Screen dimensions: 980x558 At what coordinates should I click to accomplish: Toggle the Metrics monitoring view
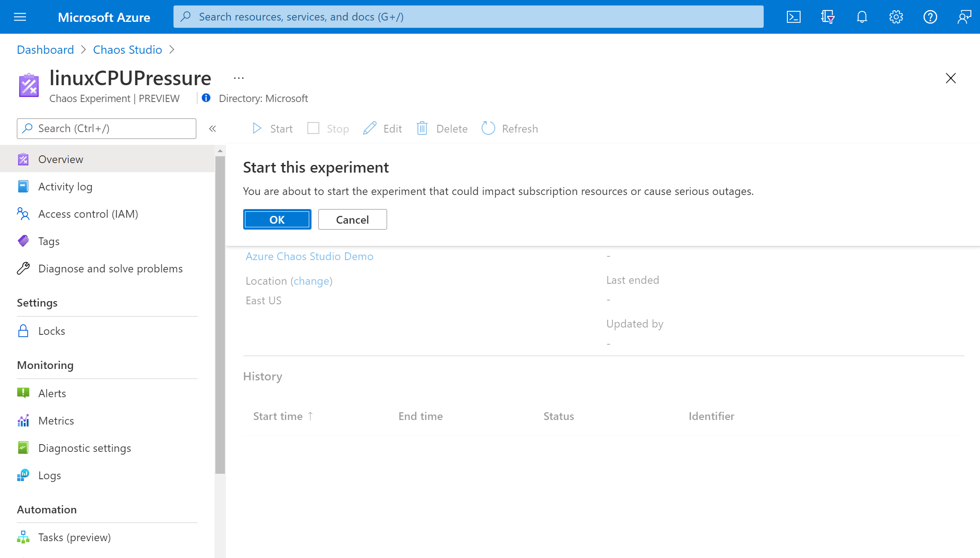pos(56,420)
